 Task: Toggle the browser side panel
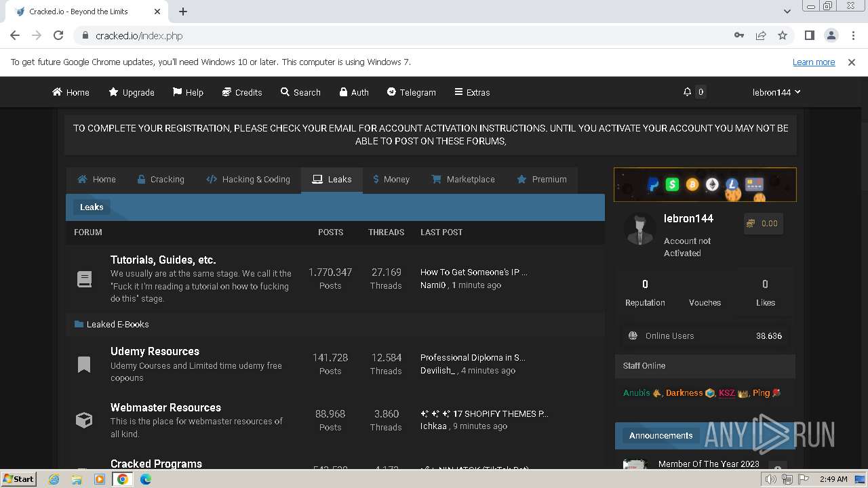tap(809, 35)
